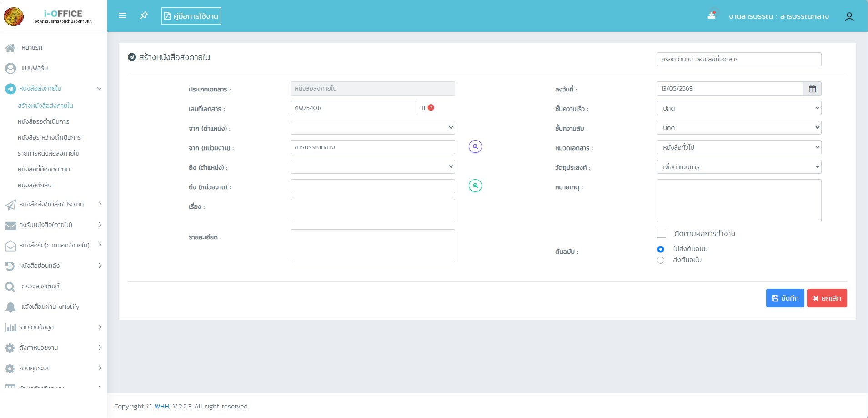Screen dimensions: 868x418
Task: Toggle the hamburger sidebar menu
Action: (x=122, y=15)
